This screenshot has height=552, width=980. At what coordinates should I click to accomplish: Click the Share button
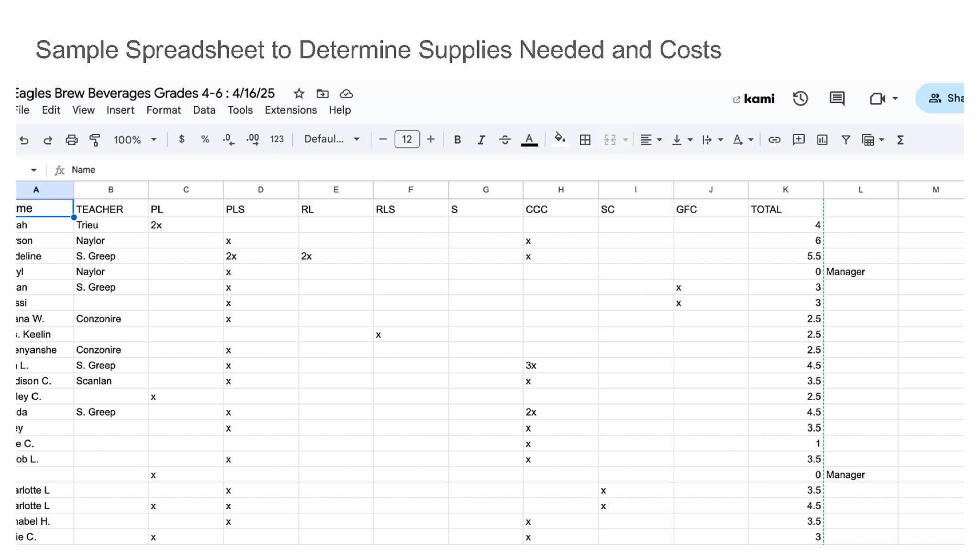[x=945, y=98]
